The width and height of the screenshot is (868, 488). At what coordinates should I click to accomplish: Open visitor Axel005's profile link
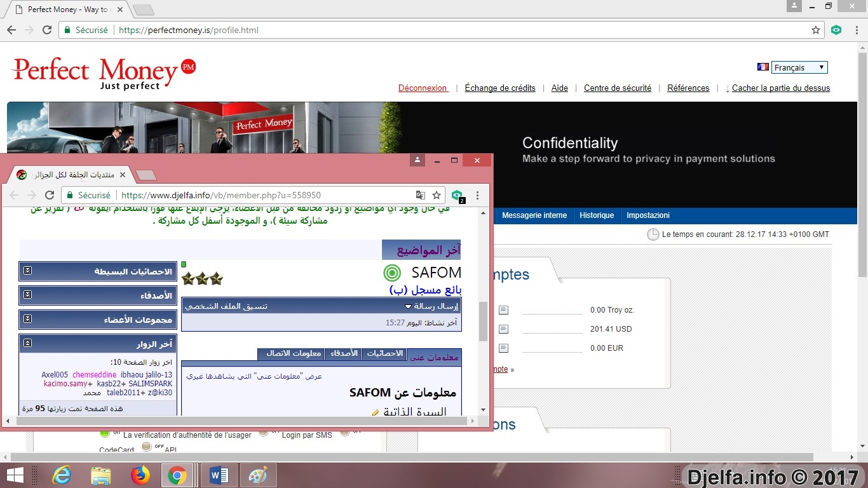(x=55, y=375)
